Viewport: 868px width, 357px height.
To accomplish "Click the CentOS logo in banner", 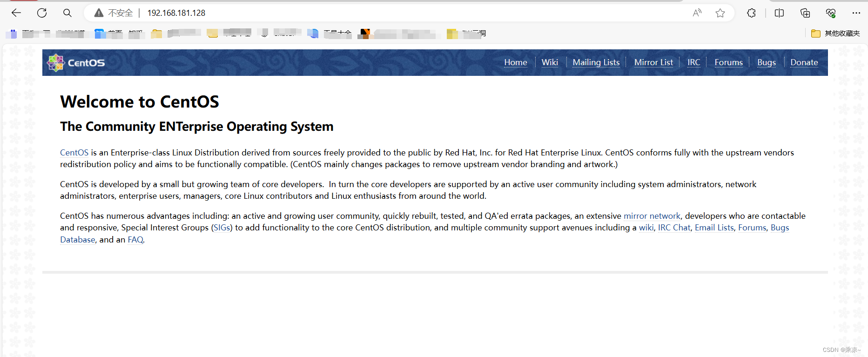I will pos(76,62).
